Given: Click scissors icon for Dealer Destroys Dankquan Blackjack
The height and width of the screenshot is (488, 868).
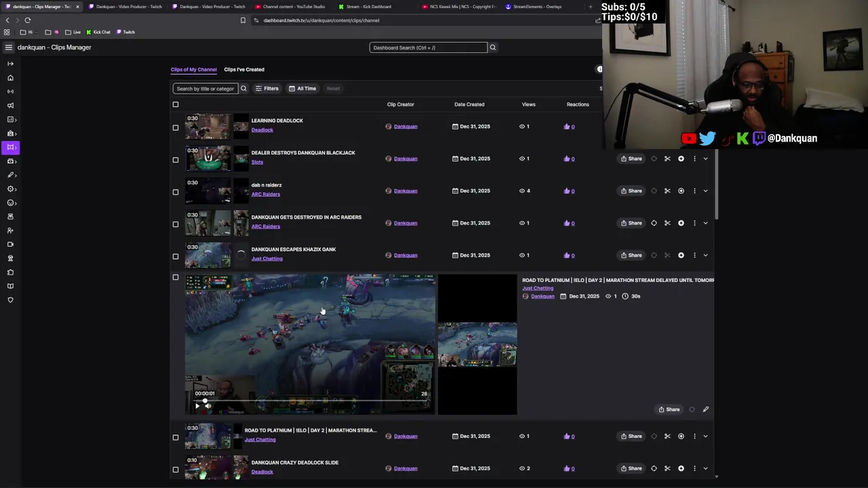Looking at the screenshot, I should coord(667,159).
